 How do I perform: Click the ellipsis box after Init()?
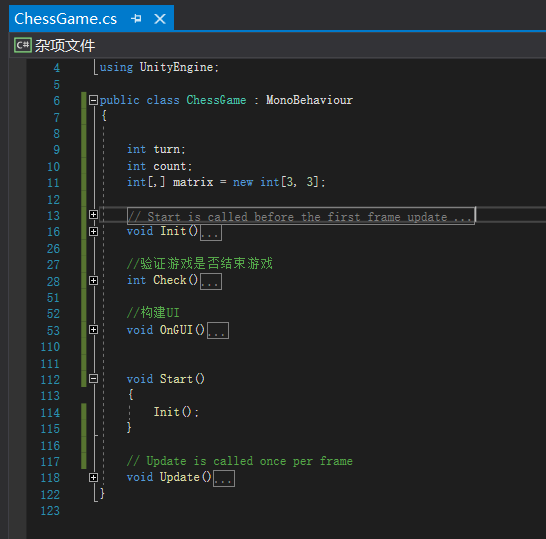tap(211, 232)
